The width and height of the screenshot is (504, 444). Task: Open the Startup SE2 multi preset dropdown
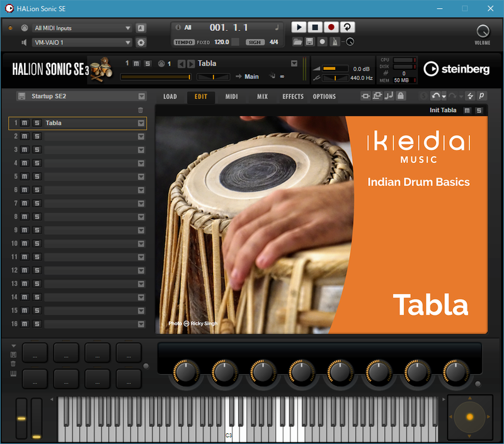(141, 96)
